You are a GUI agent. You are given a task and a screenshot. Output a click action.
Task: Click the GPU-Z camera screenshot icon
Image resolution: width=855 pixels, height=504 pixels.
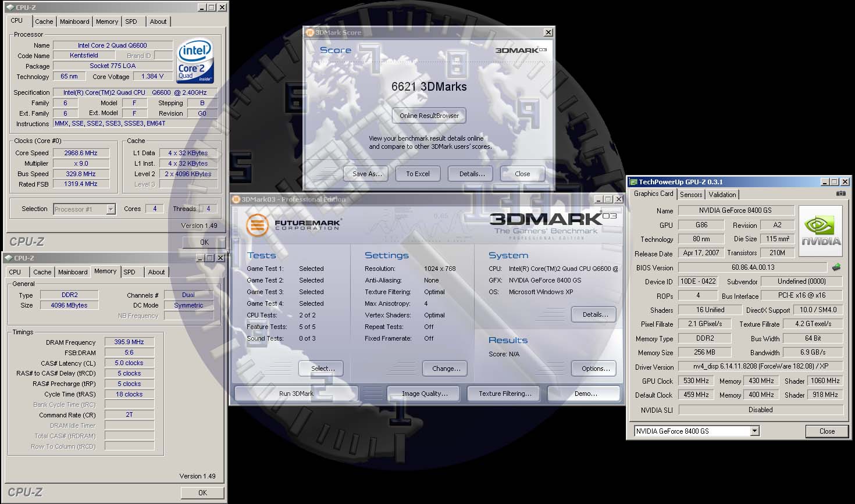(x=840, y=194)
